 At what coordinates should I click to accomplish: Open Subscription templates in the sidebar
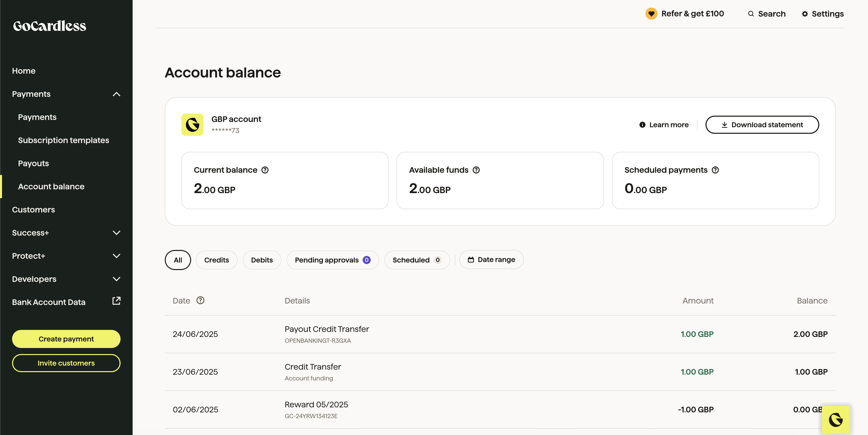click(63, 140)
